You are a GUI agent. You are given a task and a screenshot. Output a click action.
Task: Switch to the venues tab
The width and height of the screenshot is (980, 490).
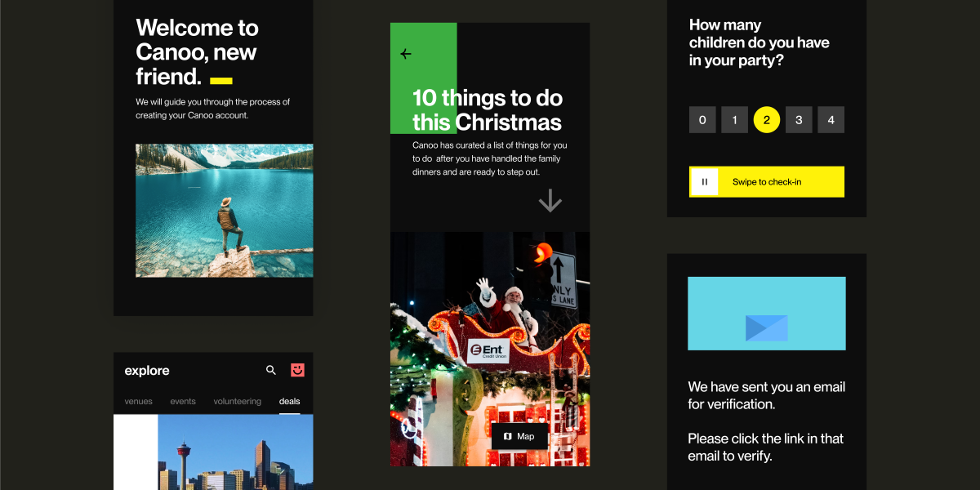138,401
